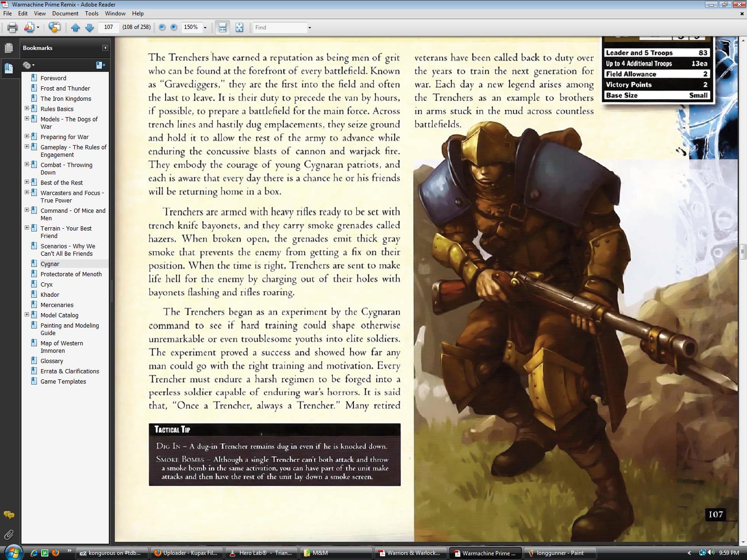Viewport: 747px width, 560px height.
Task: Expand the Rules Basics bookmark
Action: pos(27,108)
